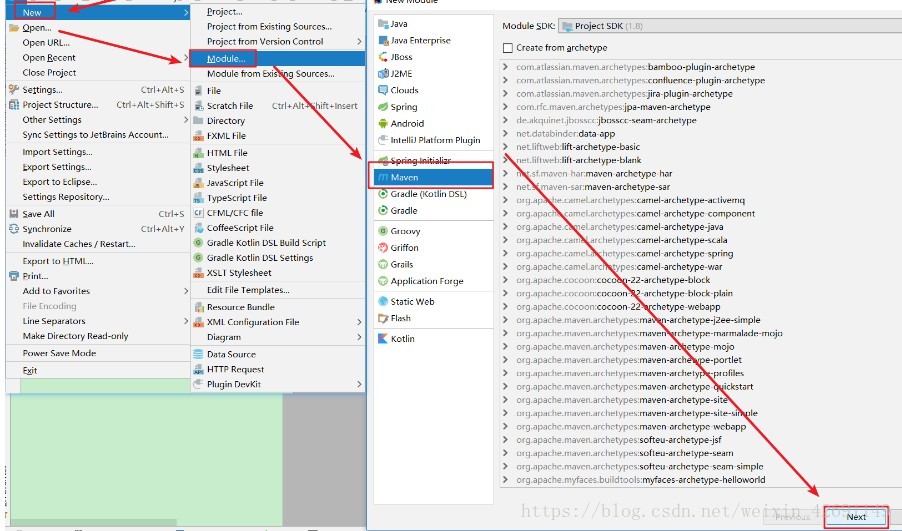Pick the Grails module icon
902x531 pixels.
click(383, 264)
